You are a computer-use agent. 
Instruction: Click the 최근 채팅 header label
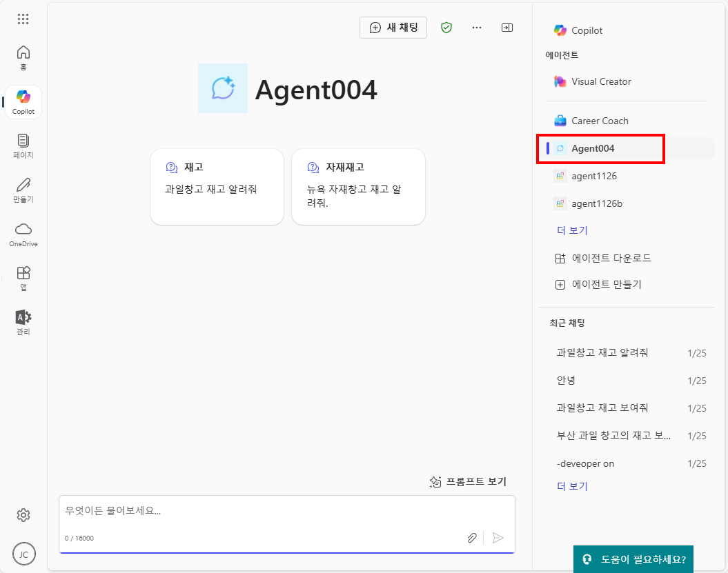tap(567, 323)
